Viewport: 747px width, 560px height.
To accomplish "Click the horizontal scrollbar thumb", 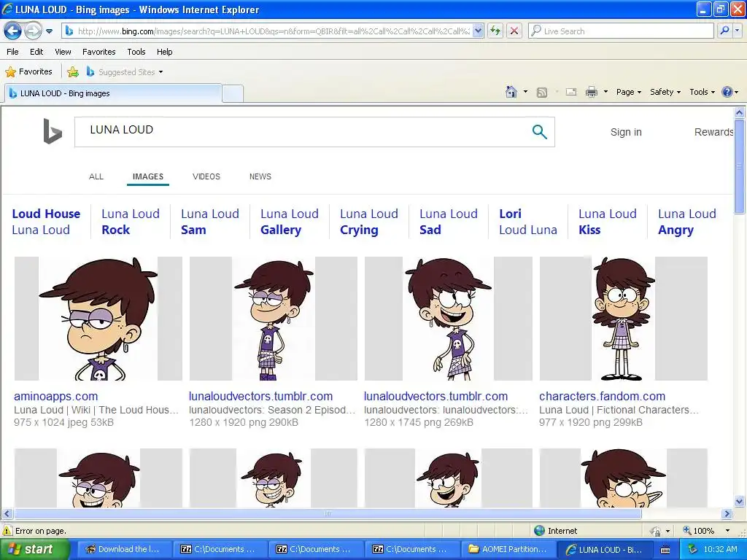I will pos(328,514).
